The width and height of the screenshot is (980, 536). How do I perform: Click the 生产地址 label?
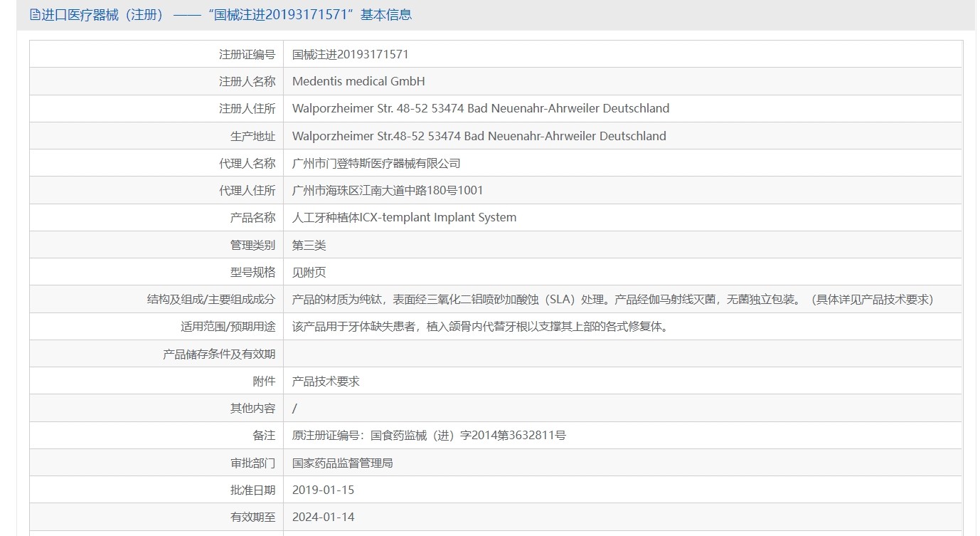(252, 136)
